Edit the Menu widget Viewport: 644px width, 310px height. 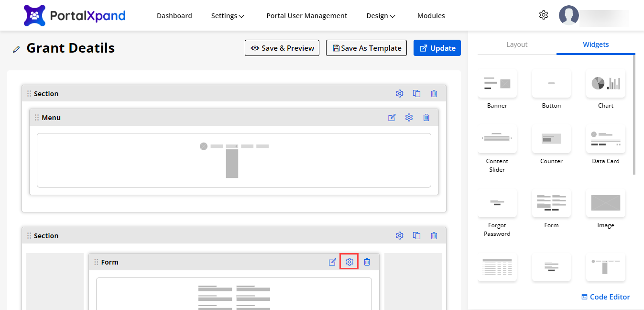coord(392,118)
